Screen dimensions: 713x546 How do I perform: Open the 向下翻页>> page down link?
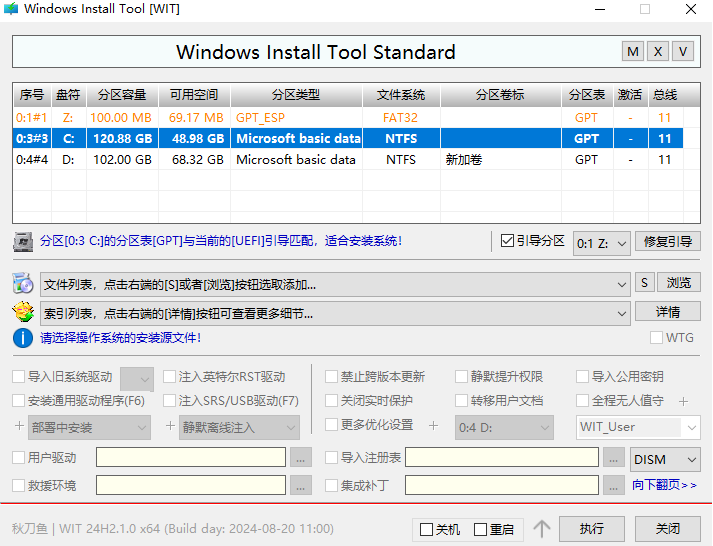click(x=664, y=485)
